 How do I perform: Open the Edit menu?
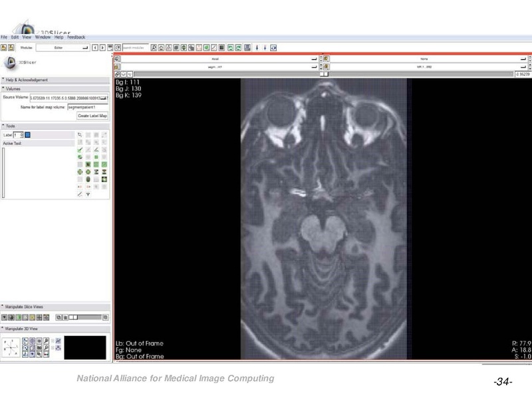[15, 37]
